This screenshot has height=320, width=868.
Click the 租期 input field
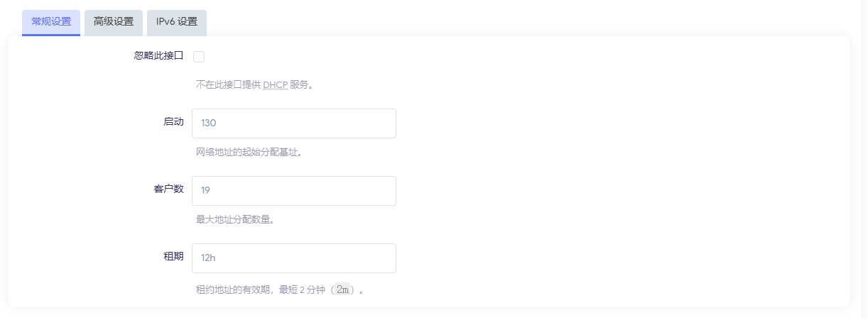pyautogui.click(x=293, y=258)
